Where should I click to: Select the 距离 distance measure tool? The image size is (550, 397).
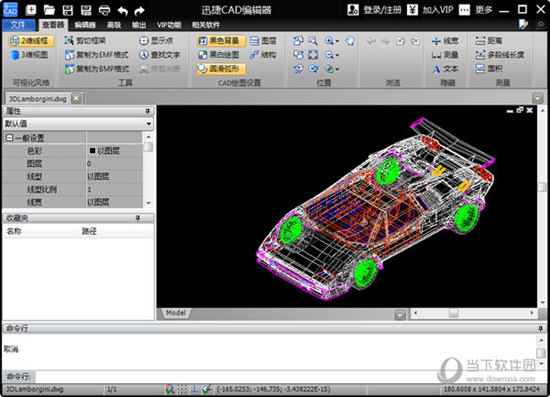pos(489,41)
